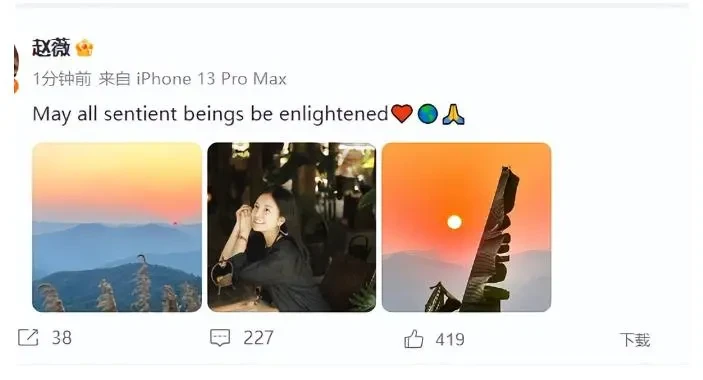The image size is (703, 380).
Task: Open the mountain sunset sky thumbnail
Action: (x=117, y=227)
